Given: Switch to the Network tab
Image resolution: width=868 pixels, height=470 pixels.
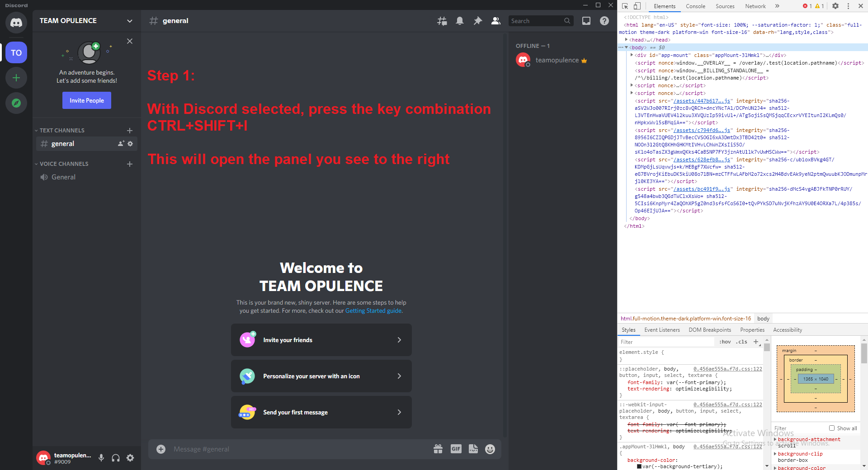Looking at the screenshot, I should [755, 6].
